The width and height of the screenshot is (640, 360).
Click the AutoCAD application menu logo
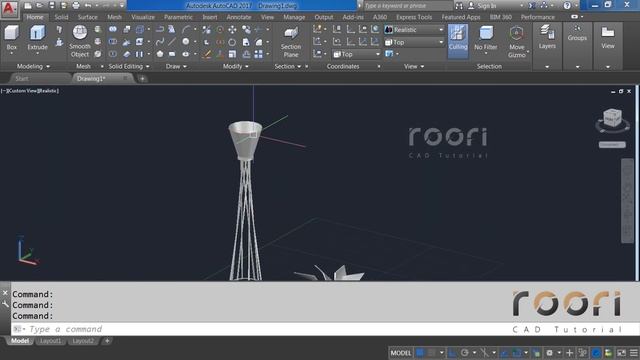click(9, 9)
